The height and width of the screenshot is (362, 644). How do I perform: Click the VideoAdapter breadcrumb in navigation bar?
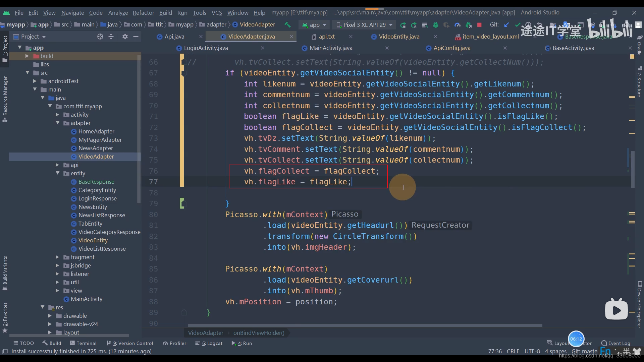pos(254,24)
